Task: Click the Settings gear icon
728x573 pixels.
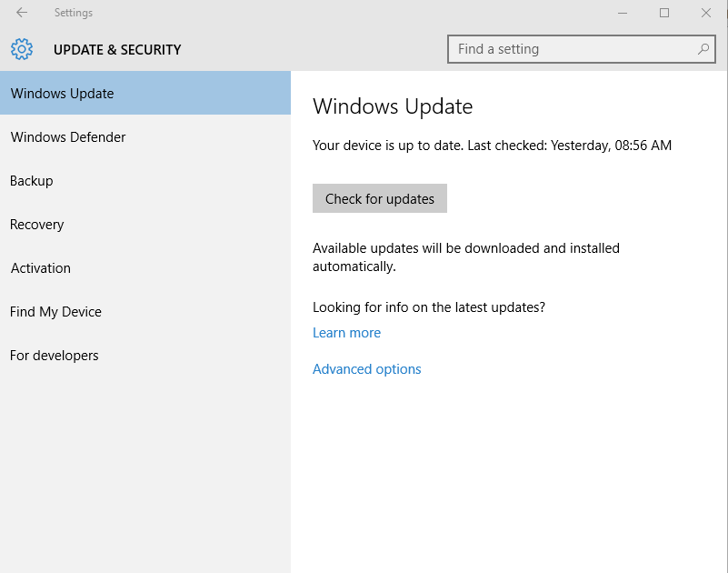Action: click(x=22, y=49)
